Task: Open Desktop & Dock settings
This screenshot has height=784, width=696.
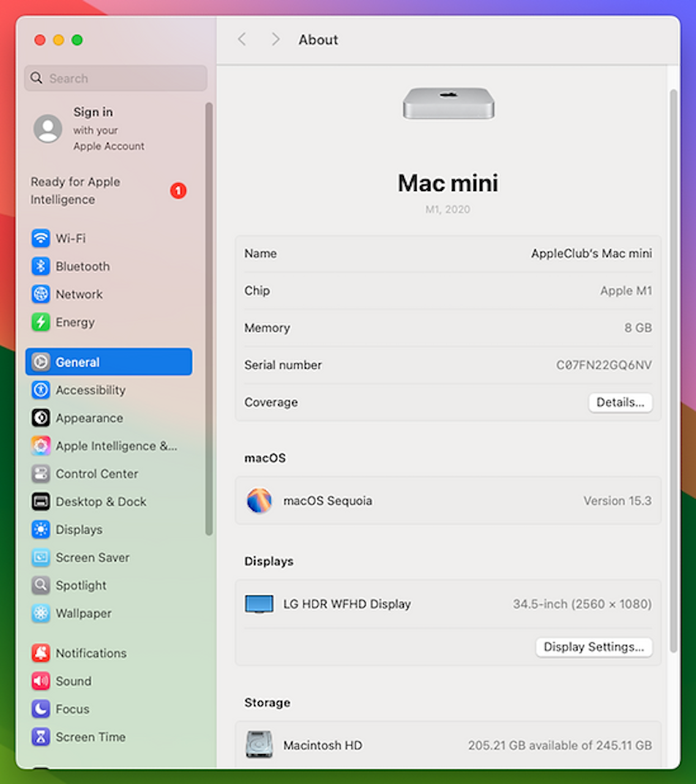Action: tap(109, 502)
